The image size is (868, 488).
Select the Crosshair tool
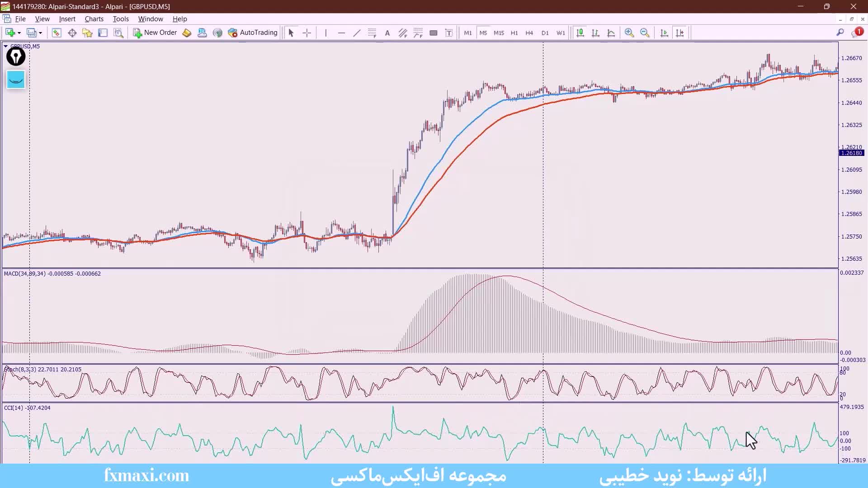pos(307,33)
